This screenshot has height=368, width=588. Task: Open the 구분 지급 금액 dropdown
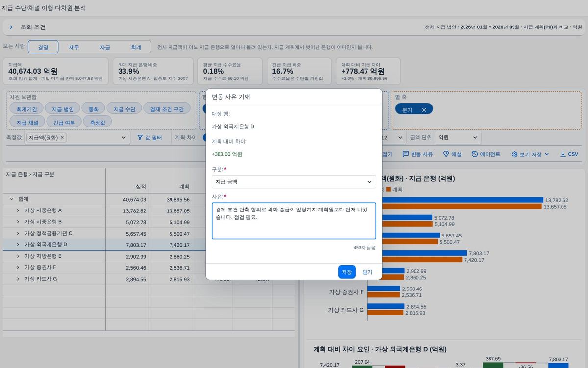click(x=294, y=182)
